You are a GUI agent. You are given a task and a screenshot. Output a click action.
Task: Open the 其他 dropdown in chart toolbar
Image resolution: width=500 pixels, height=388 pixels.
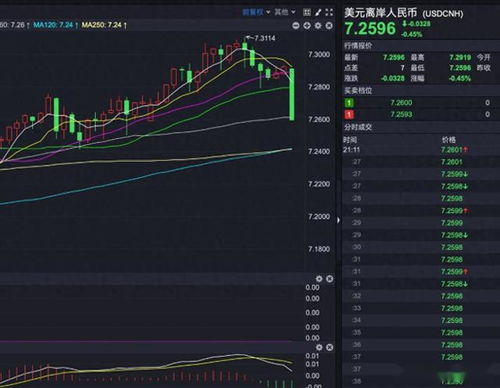pos(285,13)
